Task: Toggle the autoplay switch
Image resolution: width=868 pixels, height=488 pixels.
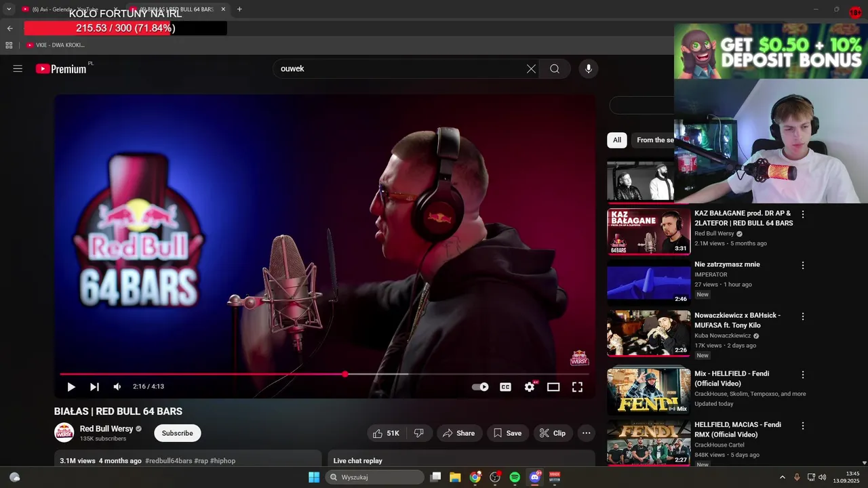Action: [x=480, y=387]
